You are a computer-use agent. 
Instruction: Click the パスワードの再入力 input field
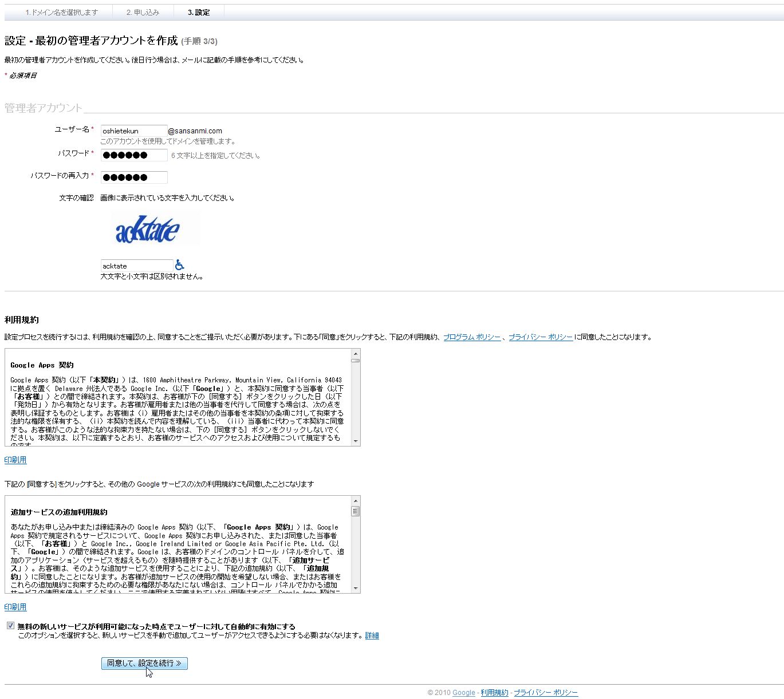tap(134, 177)
